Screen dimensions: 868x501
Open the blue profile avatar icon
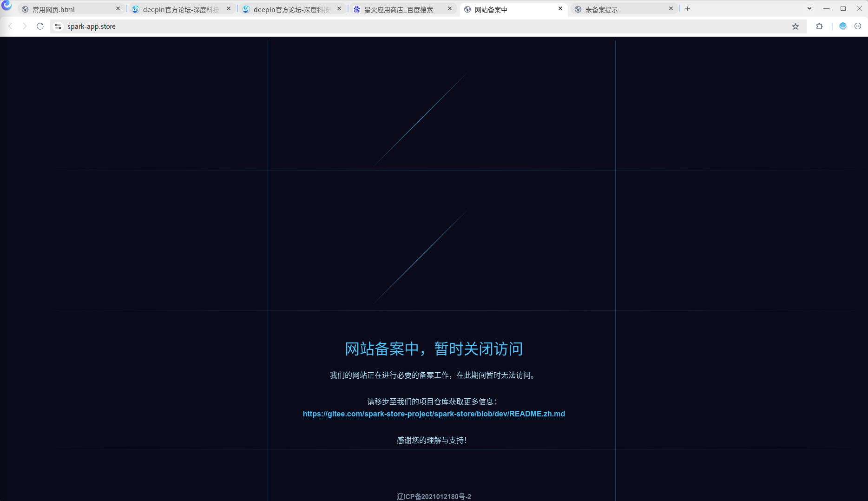click(843, 26)
